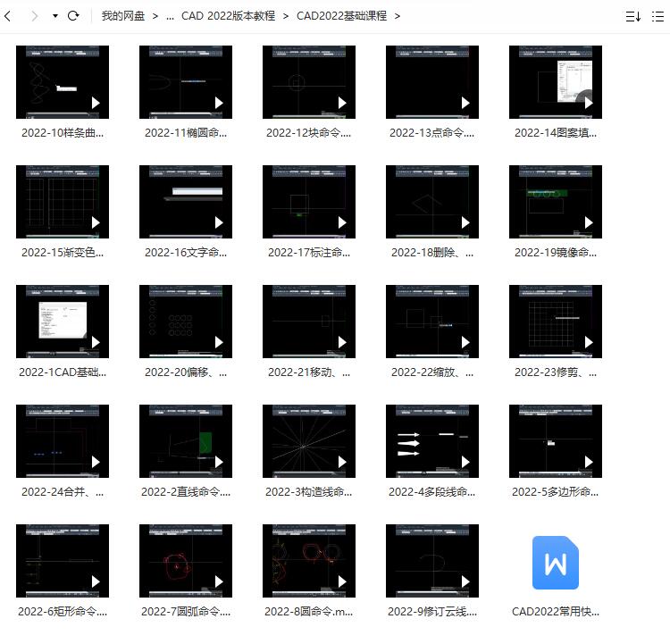Open the sort order options
Image resolution: width=670 pixels, height=644 pixels.
point(632,16)
